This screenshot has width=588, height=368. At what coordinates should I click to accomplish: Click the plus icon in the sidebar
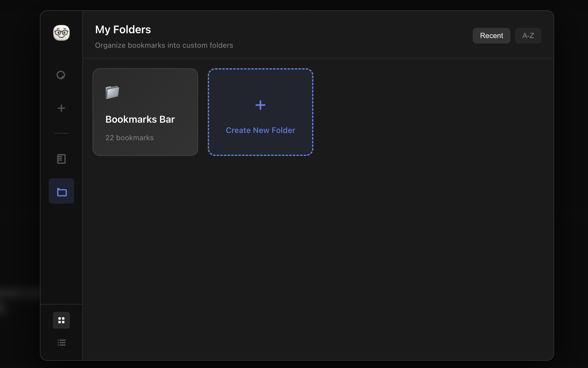pos(61,108)
